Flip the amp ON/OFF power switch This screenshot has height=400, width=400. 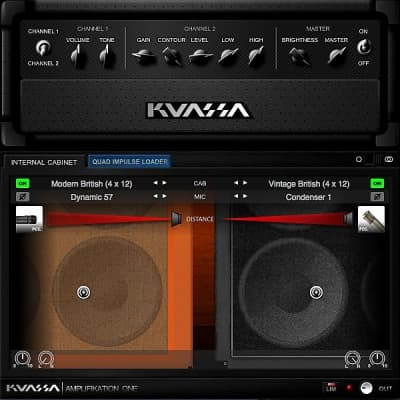(364, 47)
